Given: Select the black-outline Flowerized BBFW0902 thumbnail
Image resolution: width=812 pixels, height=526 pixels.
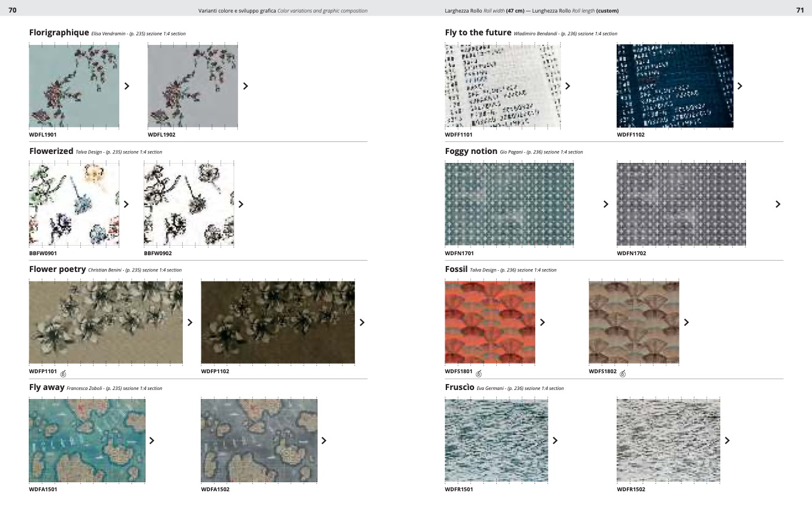Looking at the screenshot, I should pyautogui.click(x=189, y=204).
